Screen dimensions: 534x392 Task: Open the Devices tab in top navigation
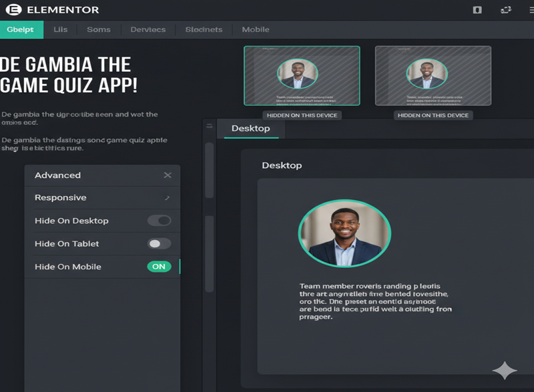[x=148, y=29]
